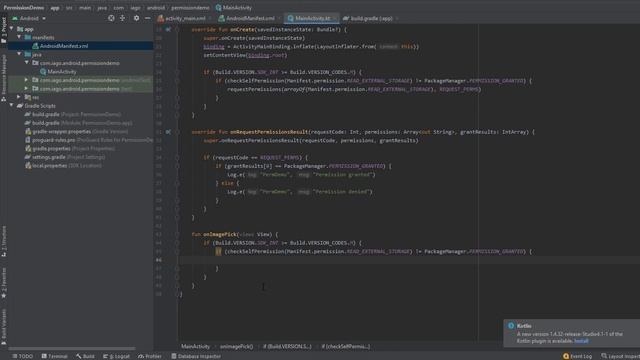The width and height of the screenshot is (640, 360).
Task: Click the Select Opened File target icon
Action: click(x=111, y=18)
